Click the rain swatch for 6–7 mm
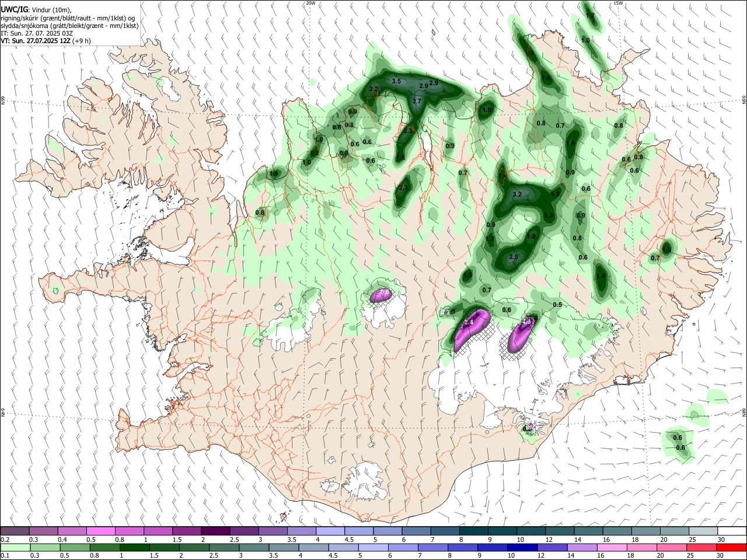Viewport: 747px width, 560px height. 402,548
